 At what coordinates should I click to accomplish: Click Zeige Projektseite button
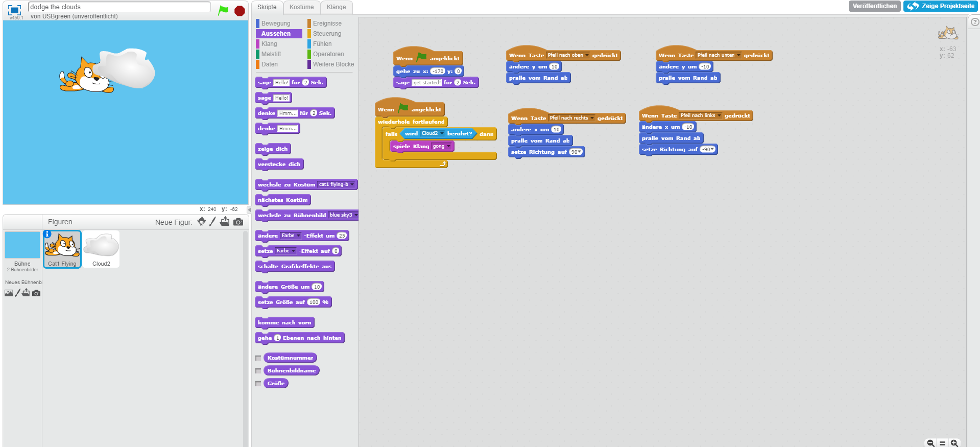point(940,6)
